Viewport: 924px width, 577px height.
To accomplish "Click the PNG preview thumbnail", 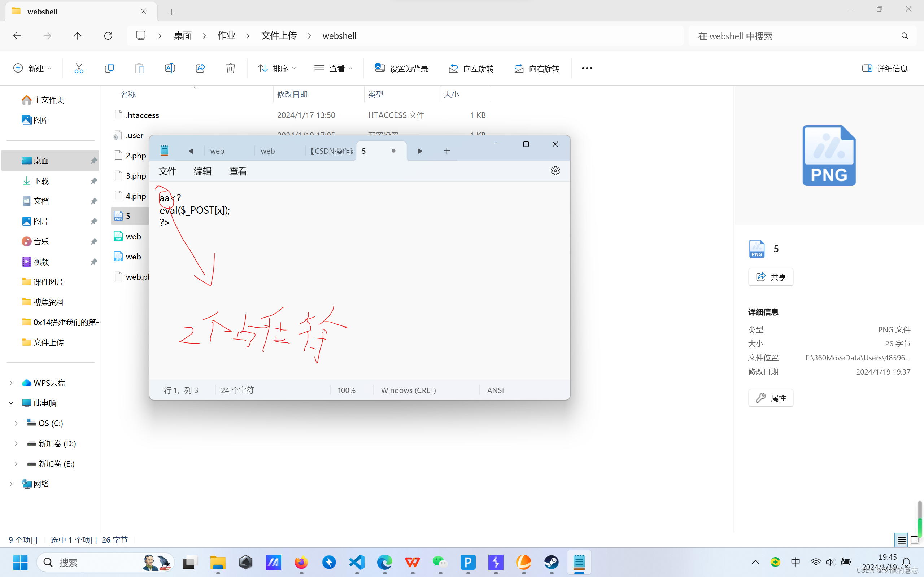I will (829, 156).
